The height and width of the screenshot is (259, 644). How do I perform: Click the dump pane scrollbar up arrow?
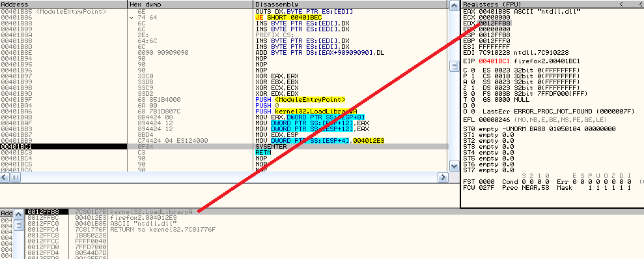tap(19, 214)
